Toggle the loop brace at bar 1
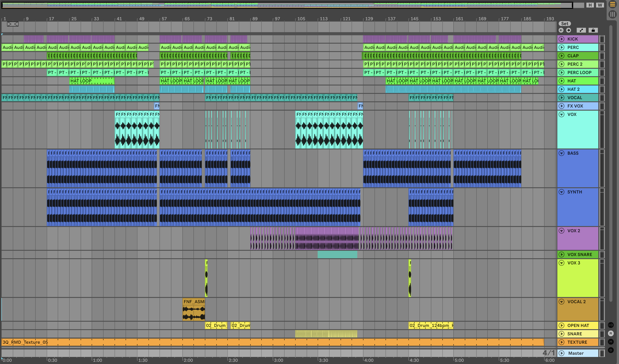Image resolution: width=619 pixels, height=364 pixels. pyautogui.click(x=13, y=24)
